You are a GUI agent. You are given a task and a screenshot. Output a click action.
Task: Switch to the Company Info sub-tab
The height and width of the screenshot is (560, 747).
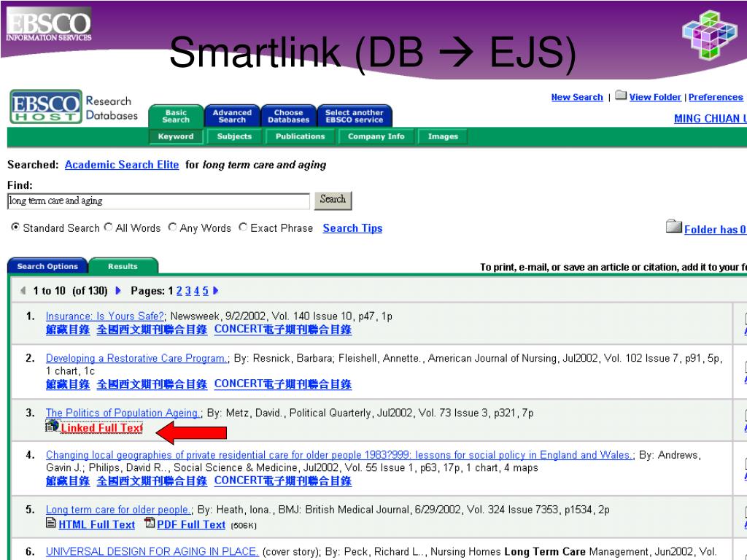[376, 136]
